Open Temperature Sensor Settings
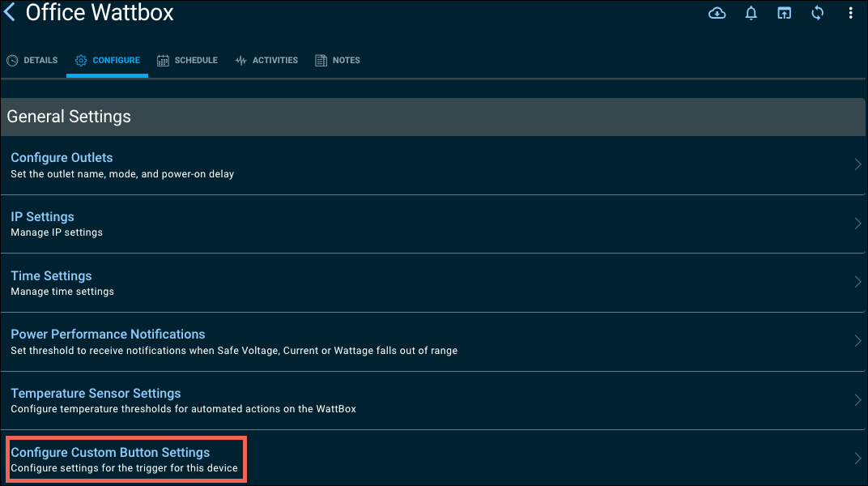This screenshot has width=868, height=486. coord(96,394)
